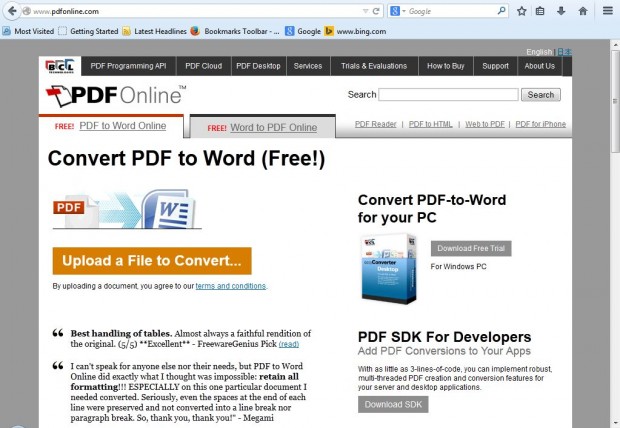Open the Web to PDF link

point(485,124)
